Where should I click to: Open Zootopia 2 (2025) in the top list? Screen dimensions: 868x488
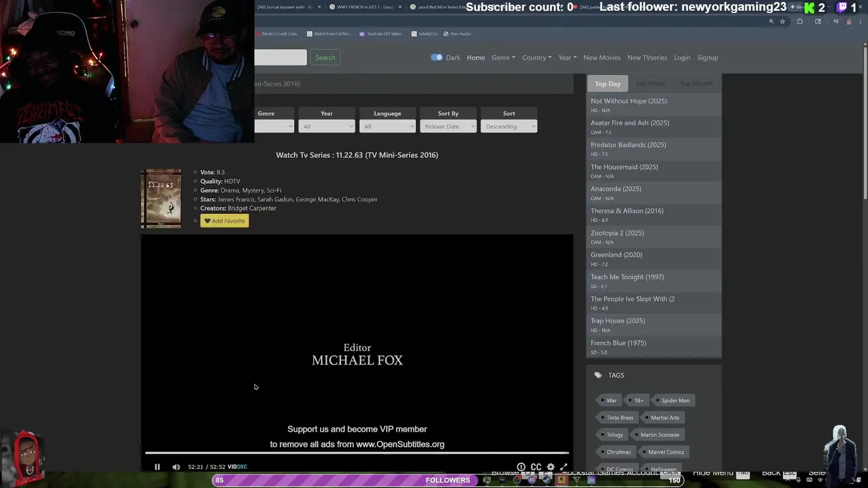click(x=617, y=233)
